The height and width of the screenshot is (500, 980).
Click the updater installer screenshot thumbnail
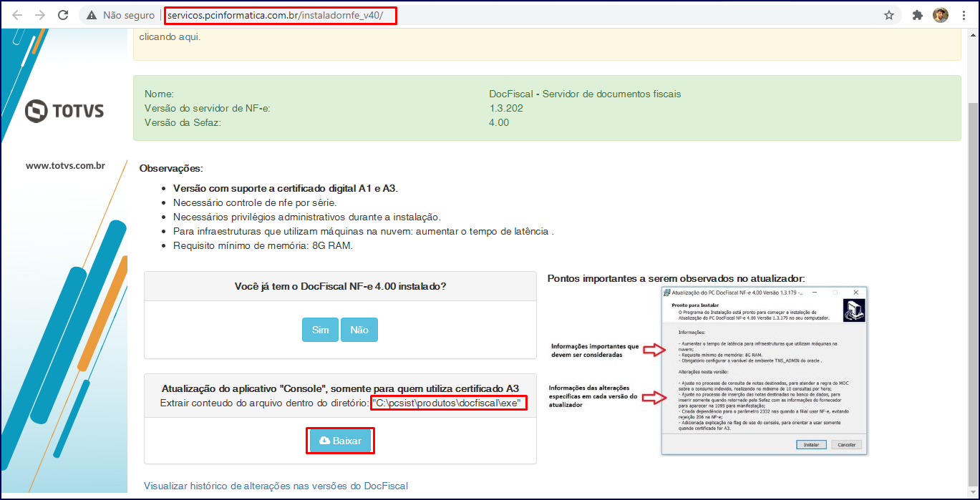pyautogui.click(x=764, y=371)
